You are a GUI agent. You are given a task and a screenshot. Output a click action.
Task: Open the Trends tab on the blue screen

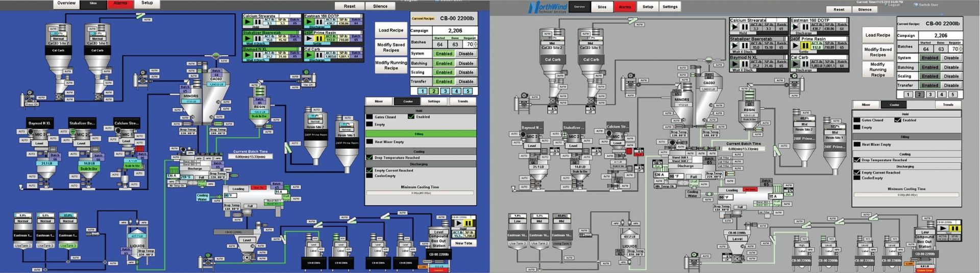coord(462,101)
